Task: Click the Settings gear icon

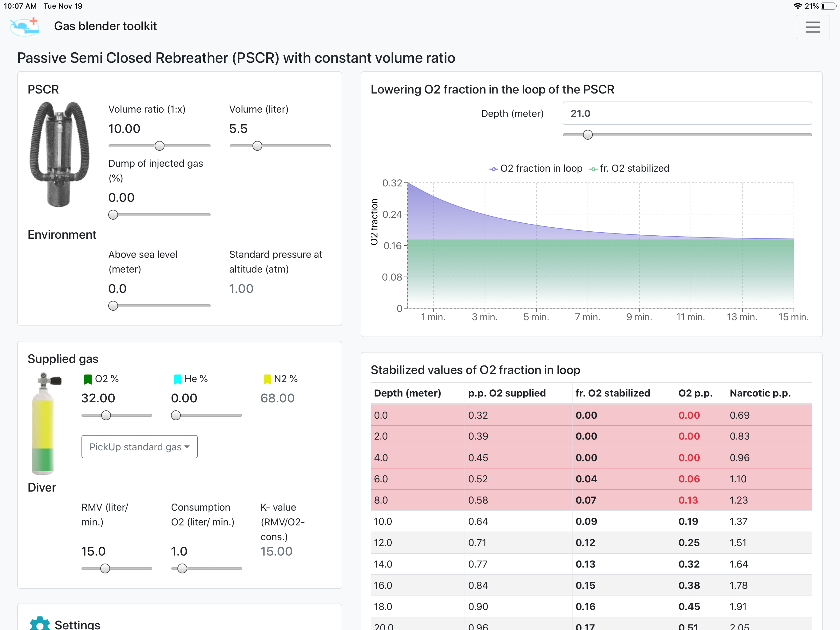Action: click(39, 623)
